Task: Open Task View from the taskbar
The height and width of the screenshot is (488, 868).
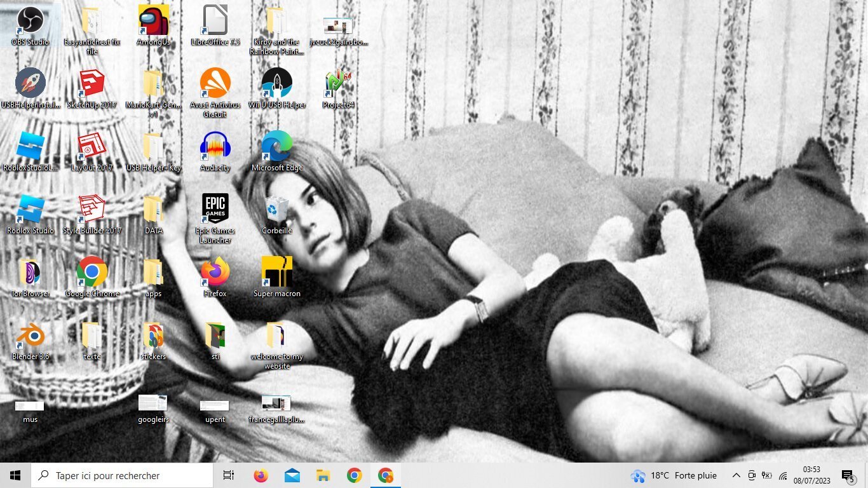Action: point(229,475)
